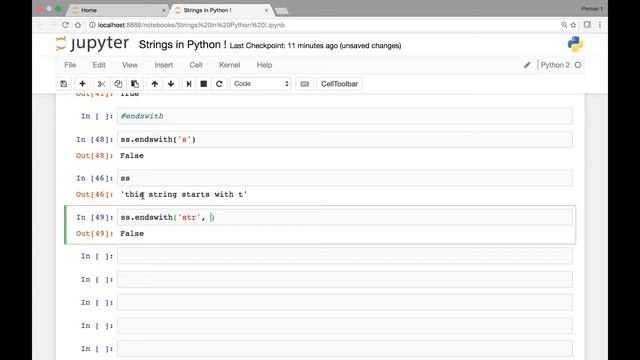The width and height of the screenshot is (640, 360).
Task: Click the Python logo in header
Action: point(575,44)
